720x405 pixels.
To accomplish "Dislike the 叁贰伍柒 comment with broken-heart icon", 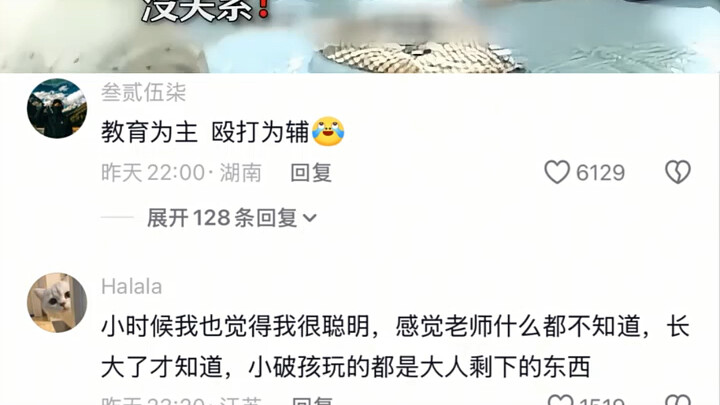I will [678, 172].
